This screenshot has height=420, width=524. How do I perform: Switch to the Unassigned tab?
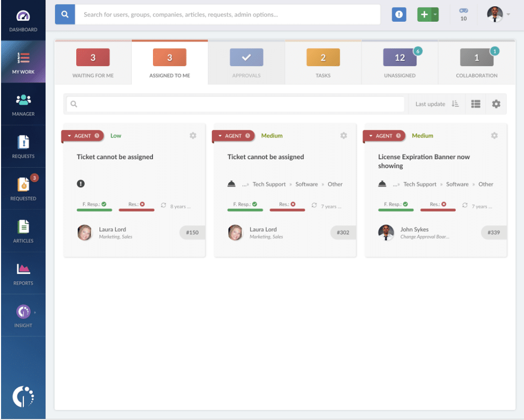point(400,62)
